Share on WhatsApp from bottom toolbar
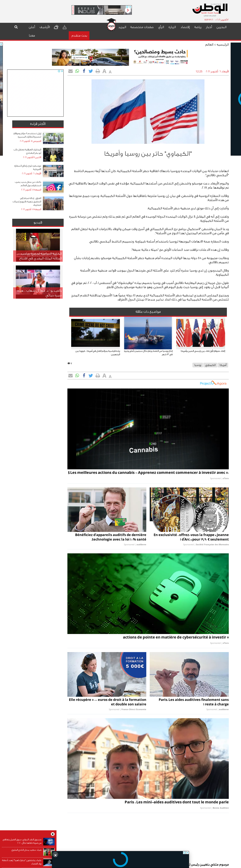The width and height of the screenshot is (241, 868). [x=77, y=375]
